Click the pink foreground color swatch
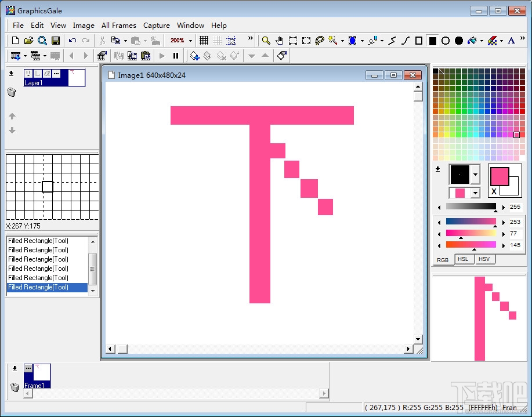Image resolution: width=532 pixels, height=417 pixels. point(499,176)
